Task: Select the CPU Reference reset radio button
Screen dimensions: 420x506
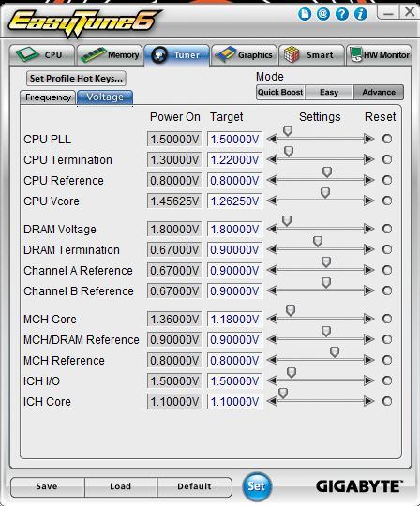Action: [387, 180]
